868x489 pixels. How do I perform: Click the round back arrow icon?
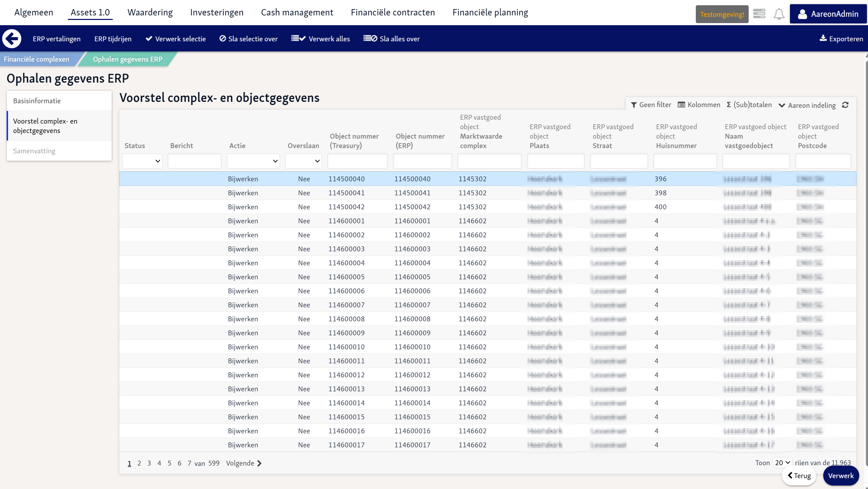[x=12, y=39]
